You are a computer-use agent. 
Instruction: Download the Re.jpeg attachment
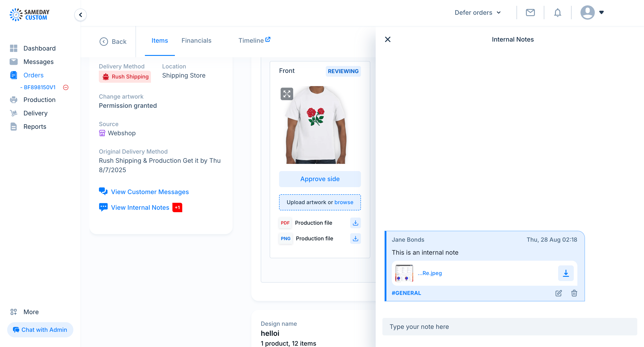(566, 273)
